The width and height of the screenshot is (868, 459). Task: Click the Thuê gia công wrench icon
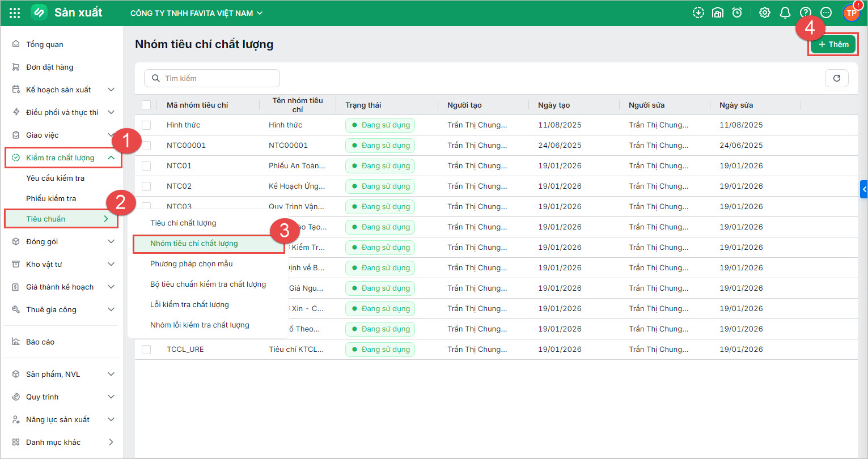[16, 309]
